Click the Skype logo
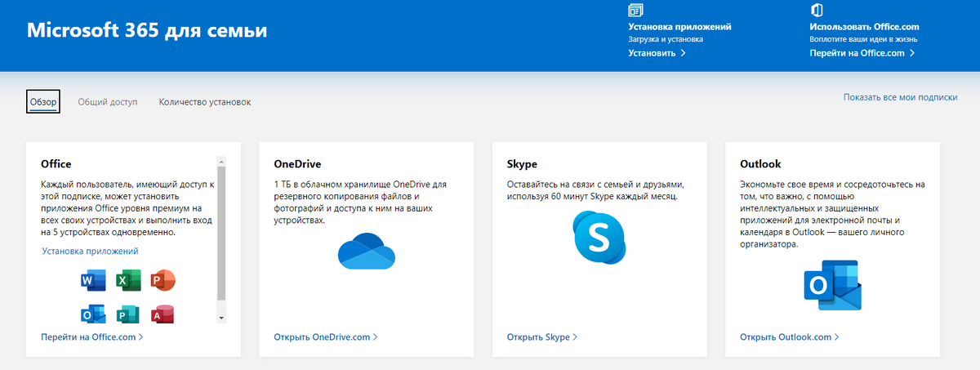This screenshot has height=370, width=980. (599, 238)
